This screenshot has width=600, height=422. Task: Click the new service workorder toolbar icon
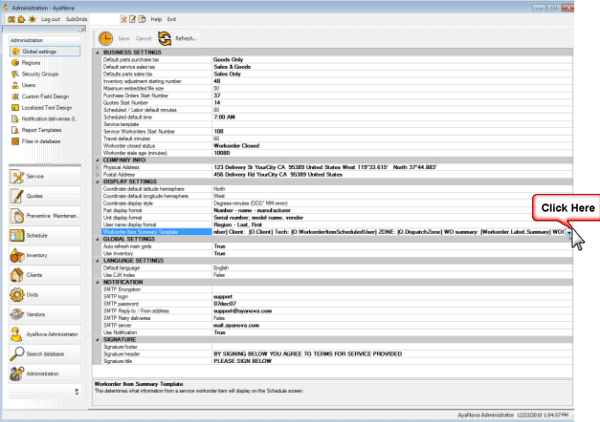(x=123, y=19)
